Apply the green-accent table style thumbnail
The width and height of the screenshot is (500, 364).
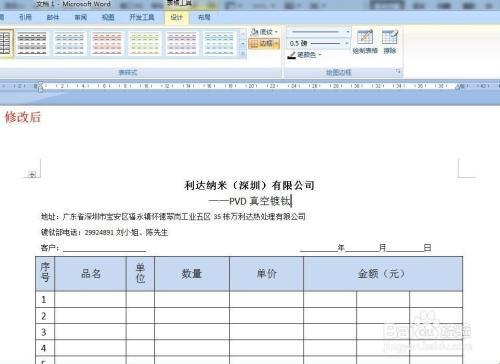pyautogui.click(x=144, y=43)
